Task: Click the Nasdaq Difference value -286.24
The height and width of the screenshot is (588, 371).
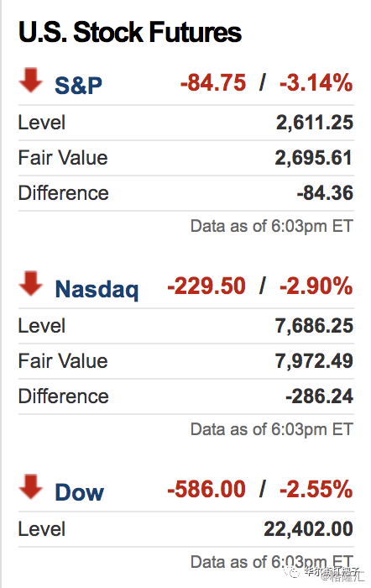Action: click(x=319, y=396)
